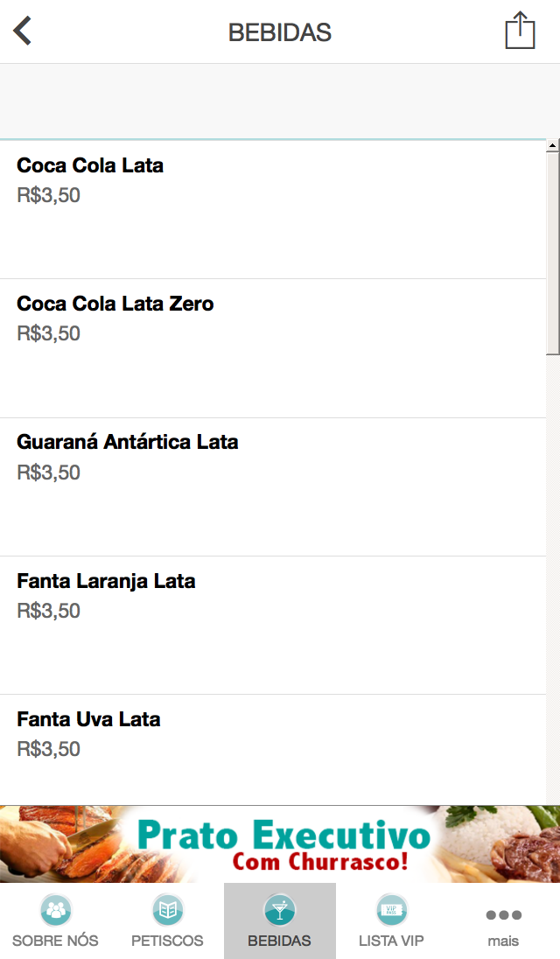Tap the Lista VIP pass icon
The image size is (560, 959).
click(391, 910)
